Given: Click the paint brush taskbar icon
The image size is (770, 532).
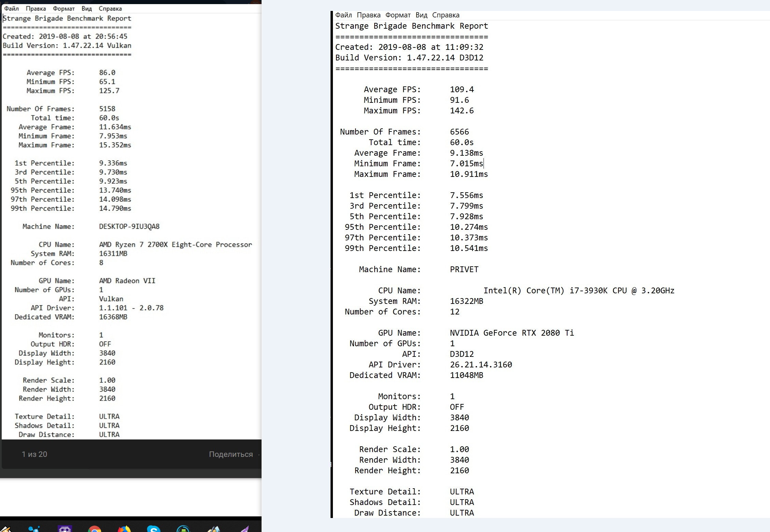Looking at the screenshot, I should click(x=214, y=529).
